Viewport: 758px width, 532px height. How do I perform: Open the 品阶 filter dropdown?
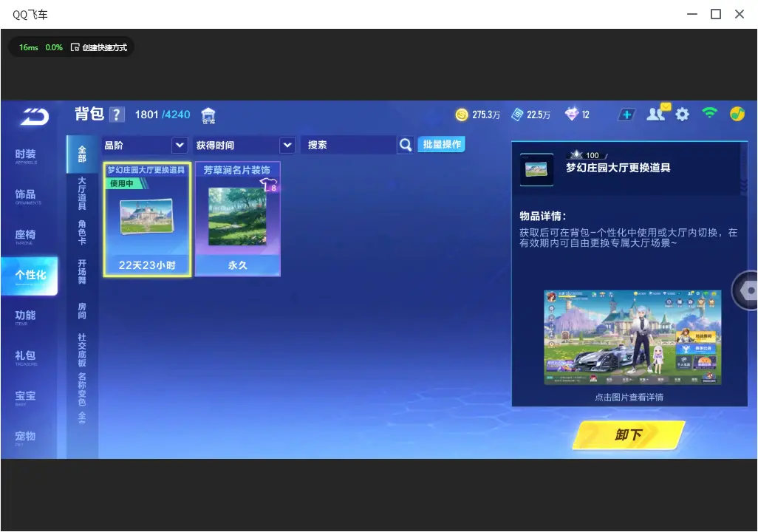tap(146, 145)
